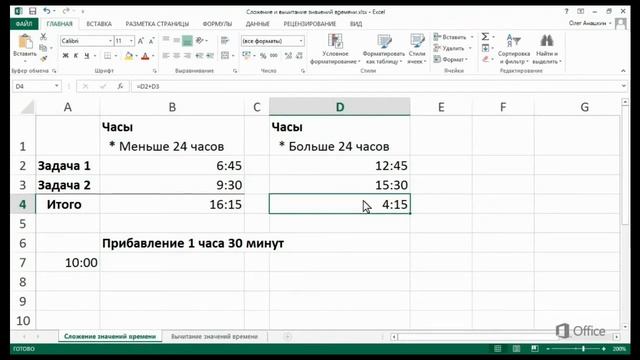Switch to the ДАННЫЕ ribbon tab

click(x=258, y=24)
